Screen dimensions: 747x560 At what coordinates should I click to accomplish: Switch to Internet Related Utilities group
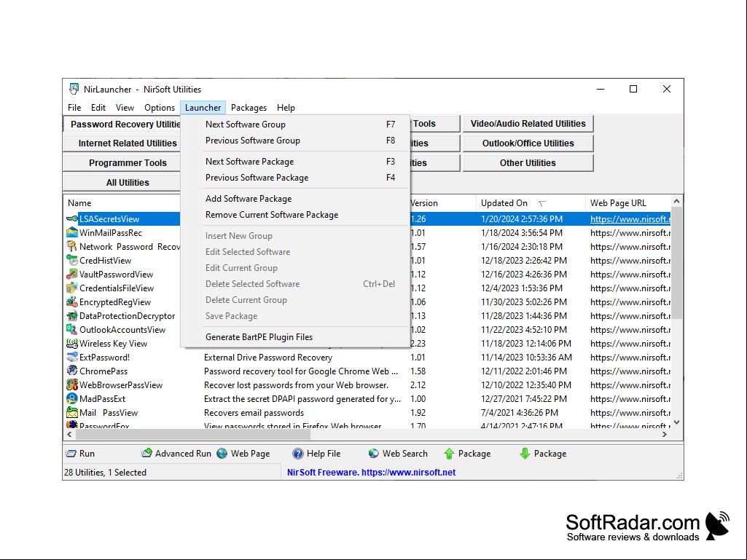click(122, 143)
